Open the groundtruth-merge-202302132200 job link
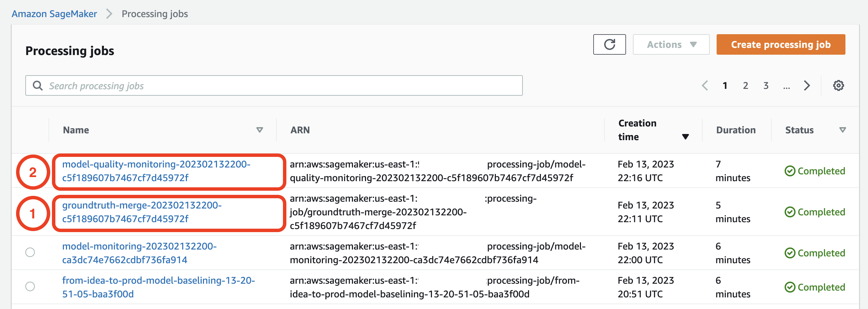The image size is (868, 309). 142,212
